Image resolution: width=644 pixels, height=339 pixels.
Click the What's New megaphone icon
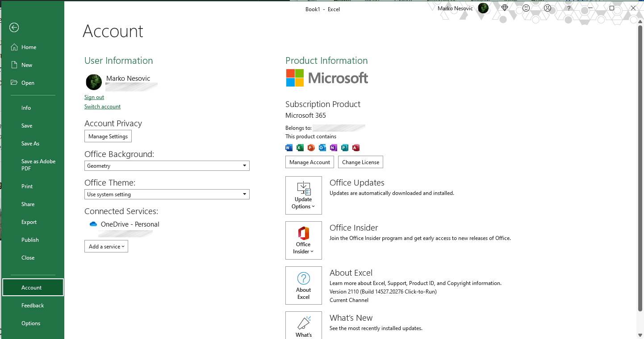(x=303, y=323)
